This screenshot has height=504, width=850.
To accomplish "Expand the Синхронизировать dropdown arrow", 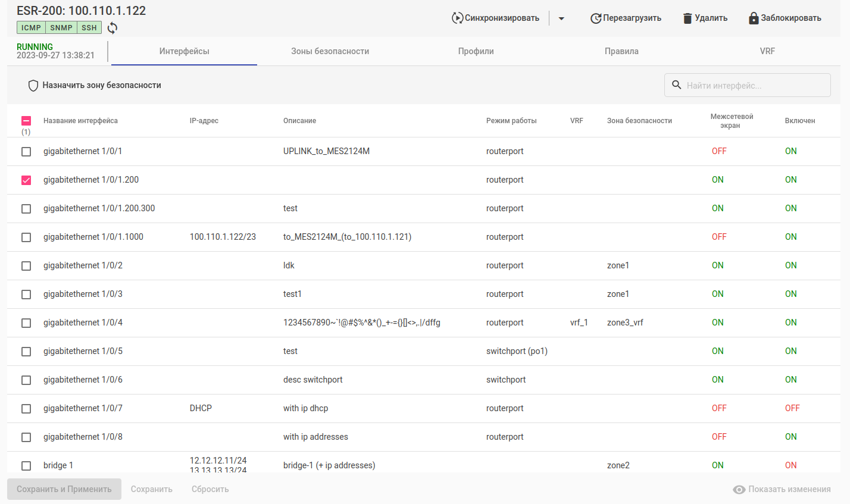I will (561, 18).
